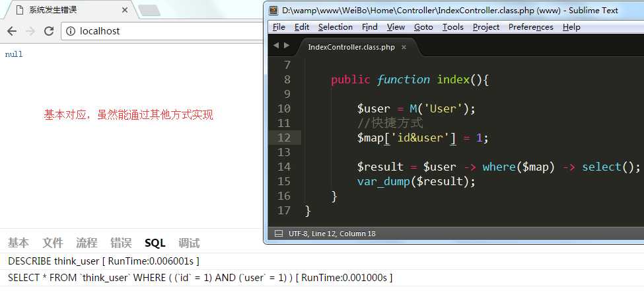
Task: Close the IndexController.class.php tab
Action: (x=404, y=47)
